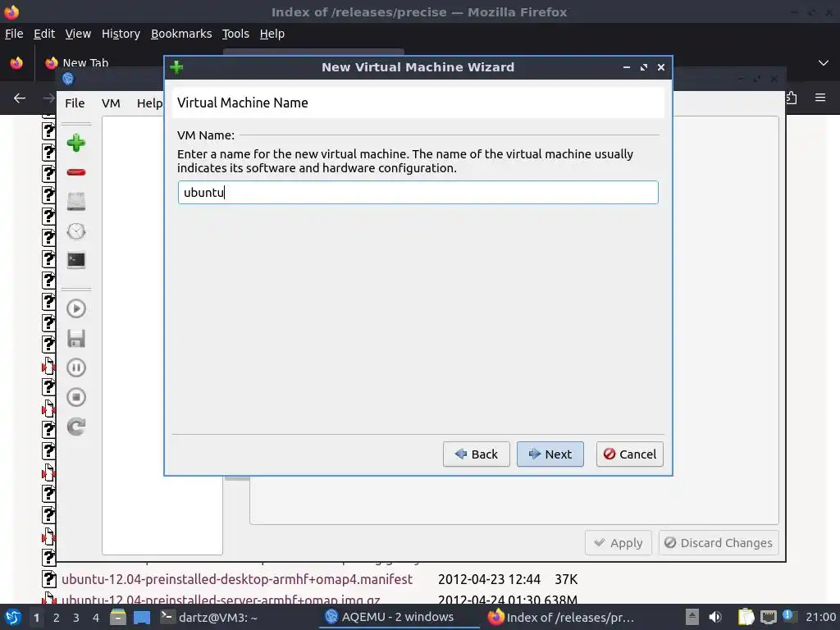840x630 pixels.
Task: Click the floppy save state icon in AQEMU
Action: (x=76, y=339)
